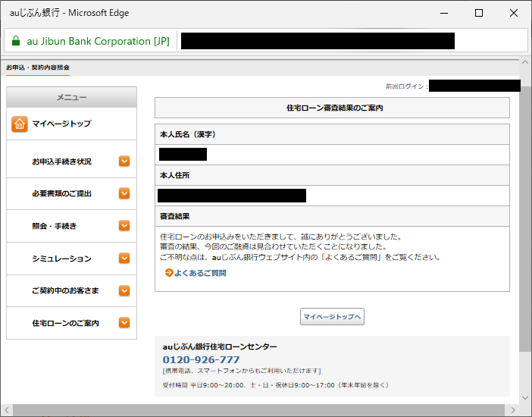532x417 pixels.
Task: Select the ご契約中のお客さま menu label
Action: coord(65,290)
